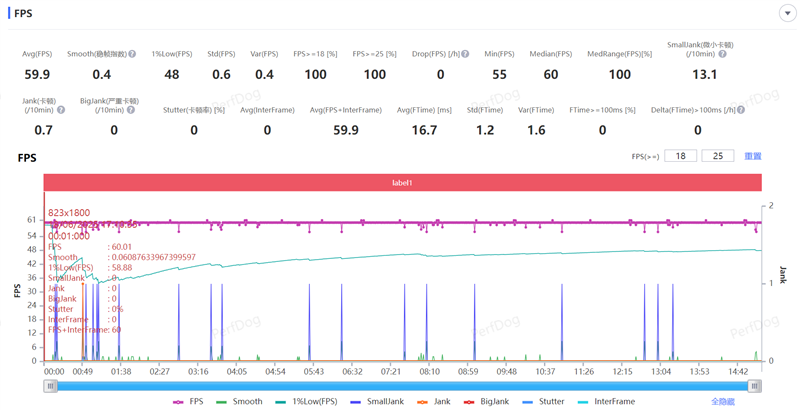Click help icon beside Jank (/10min)
Viewport: 800px width, 410px height.
pyautogui.click(x=61, y=110)
